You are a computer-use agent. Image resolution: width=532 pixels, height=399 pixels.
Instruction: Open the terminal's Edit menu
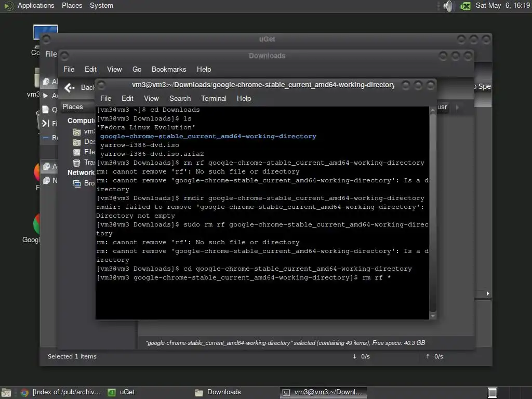[x=127, y=98]
